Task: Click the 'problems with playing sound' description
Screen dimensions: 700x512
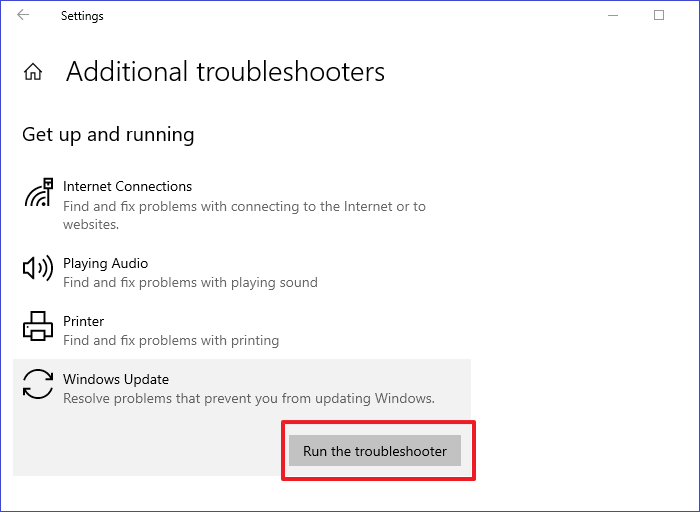Action: 190,283
